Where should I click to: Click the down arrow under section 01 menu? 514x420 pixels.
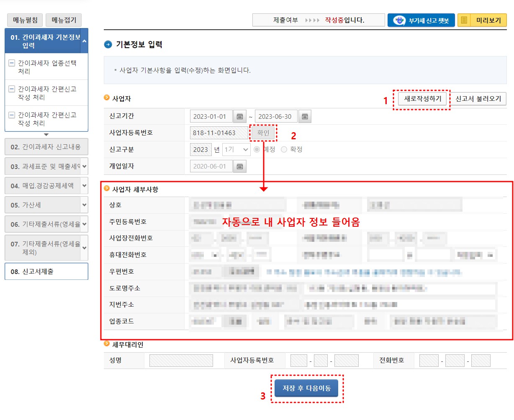46,135
